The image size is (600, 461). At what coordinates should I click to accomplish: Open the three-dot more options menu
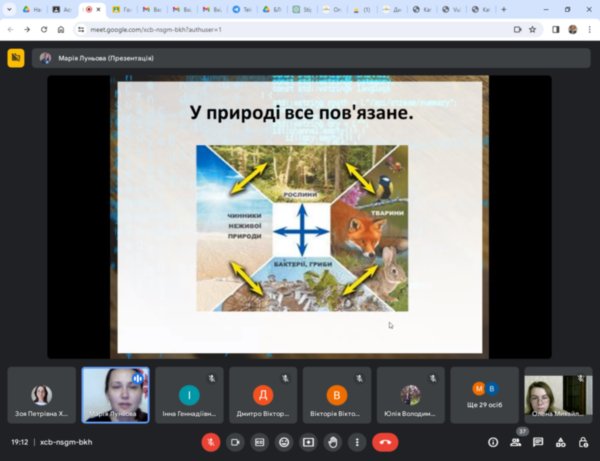[x=358, y=441]
